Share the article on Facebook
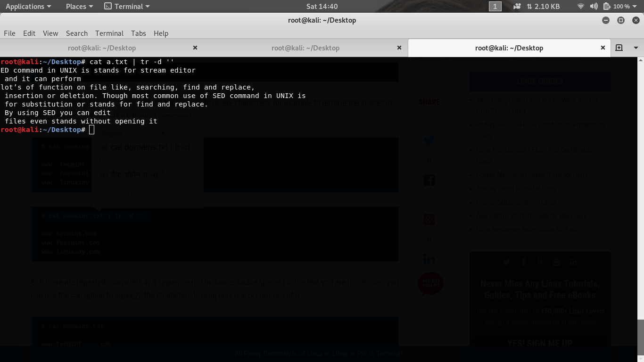 [429, 180]
